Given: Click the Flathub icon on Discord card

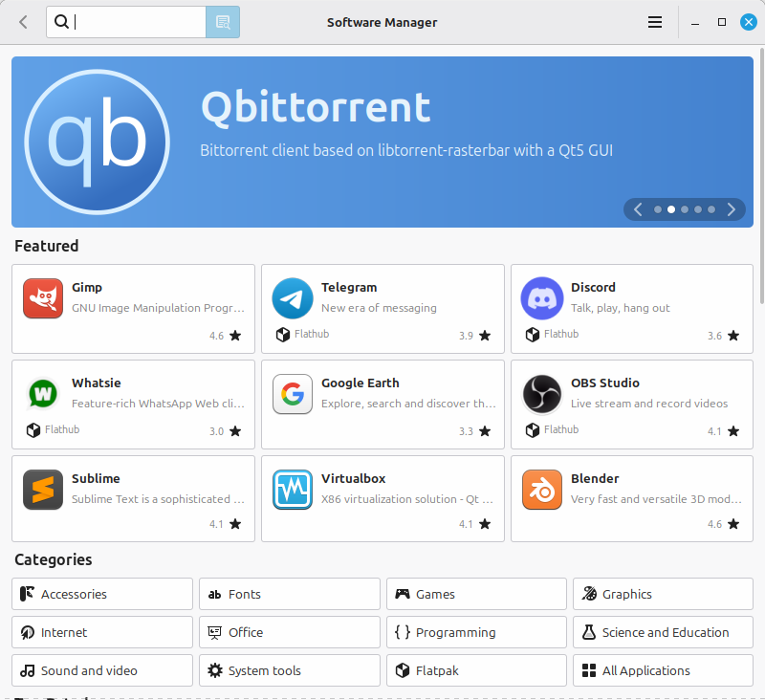Looking at the screenshot, I should pyautogui.click(x=533, y=335).
